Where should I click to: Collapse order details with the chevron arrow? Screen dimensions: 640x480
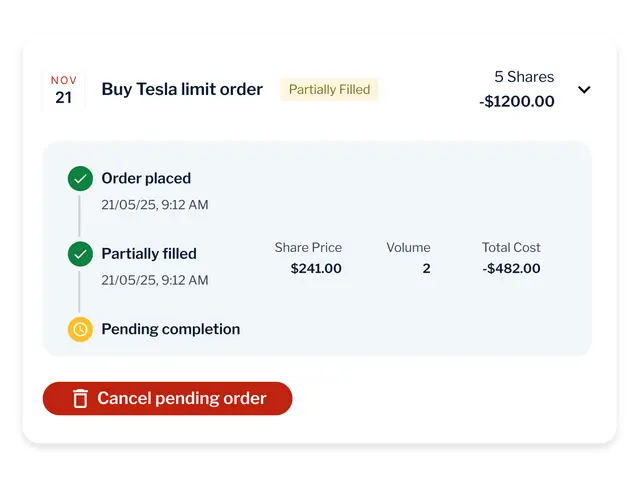click(x=584, y=90)
